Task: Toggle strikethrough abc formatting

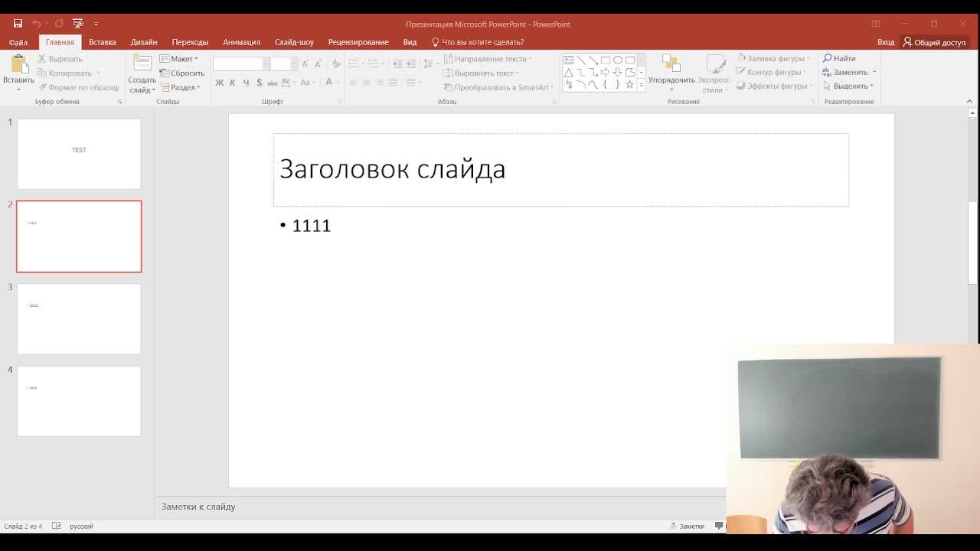Action: coord(272,83)
